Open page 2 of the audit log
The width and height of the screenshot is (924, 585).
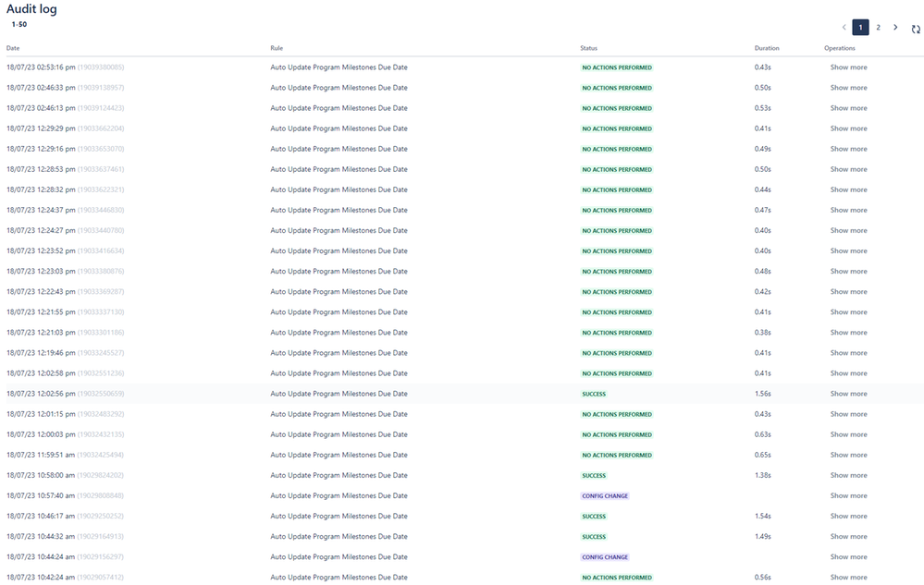pos(878,27)
